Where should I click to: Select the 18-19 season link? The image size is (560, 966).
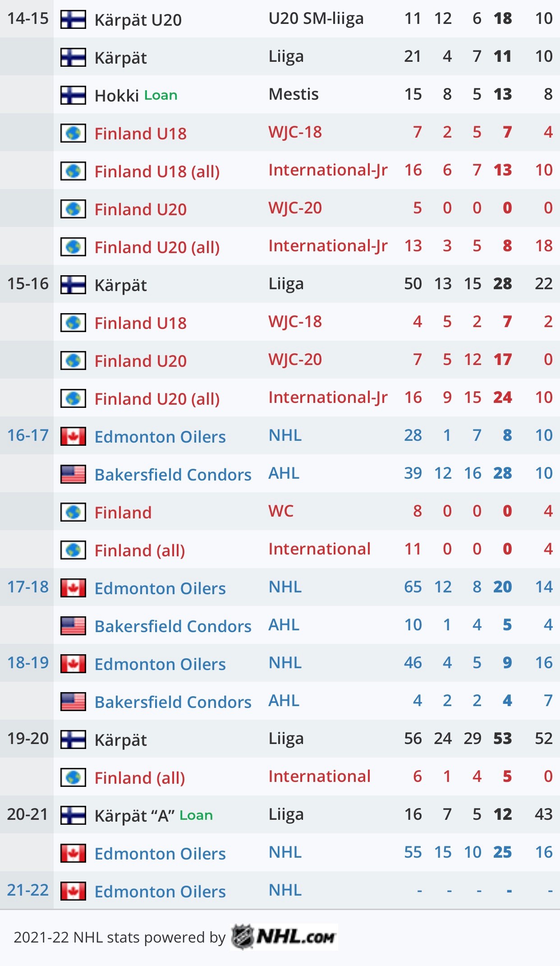pos(28,663)
